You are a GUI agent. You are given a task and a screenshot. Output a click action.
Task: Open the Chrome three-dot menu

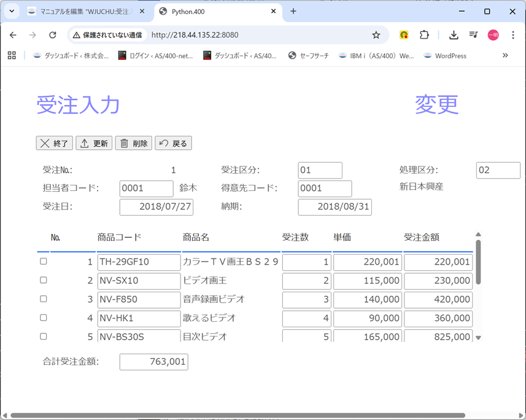pyautogui.click(x=513, y=35)
